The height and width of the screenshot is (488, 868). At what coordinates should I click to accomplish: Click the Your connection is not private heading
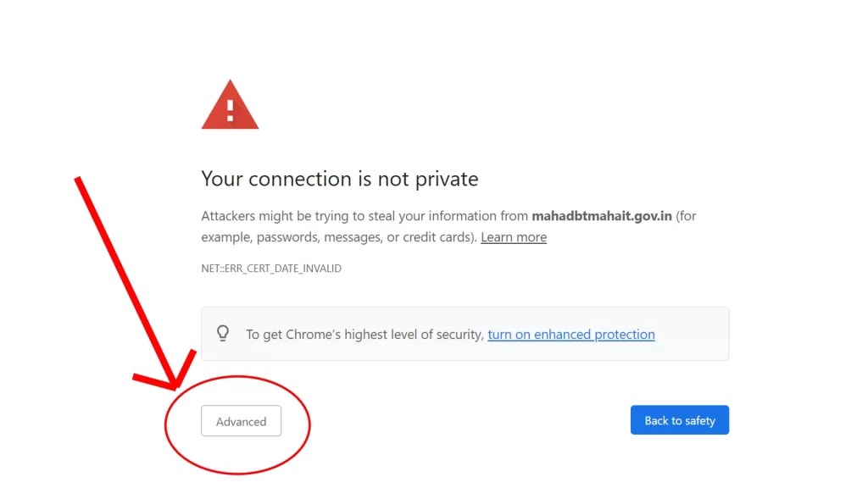point(339,179)
